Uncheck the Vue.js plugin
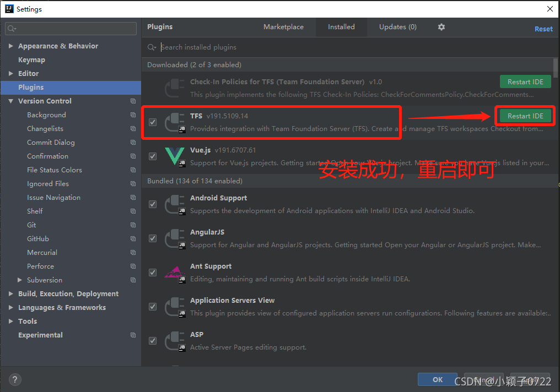Image resolution: width=560 pixels, height=392 pixels. click(153, 157)
